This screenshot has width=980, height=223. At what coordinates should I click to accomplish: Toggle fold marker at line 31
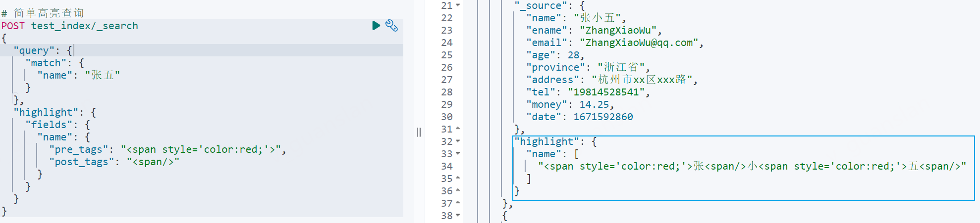pos(458,129)
